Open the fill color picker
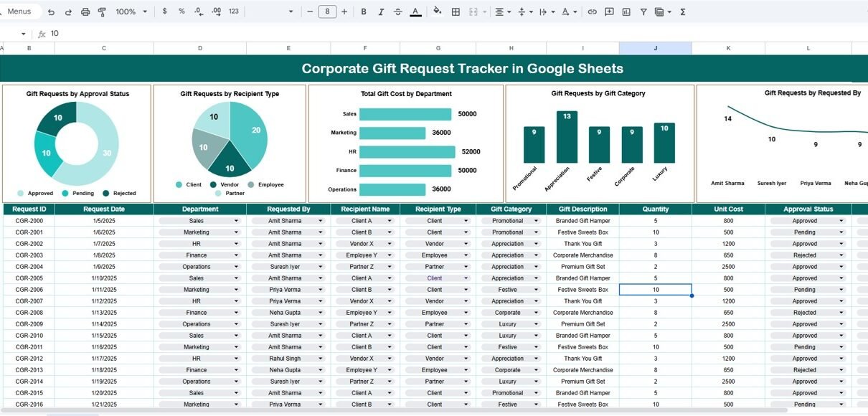This screenshot has width=868, height=416. tap(438, 12)
